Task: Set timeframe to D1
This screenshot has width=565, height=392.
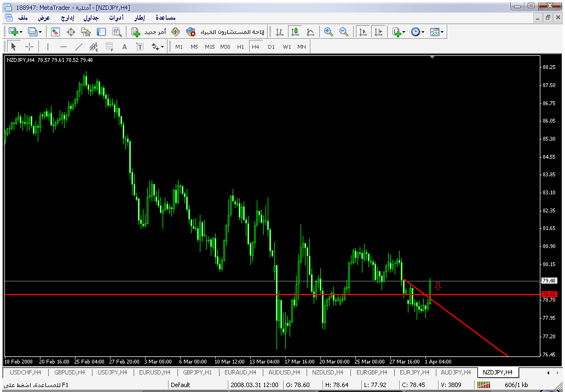Action: coord(271,47)
